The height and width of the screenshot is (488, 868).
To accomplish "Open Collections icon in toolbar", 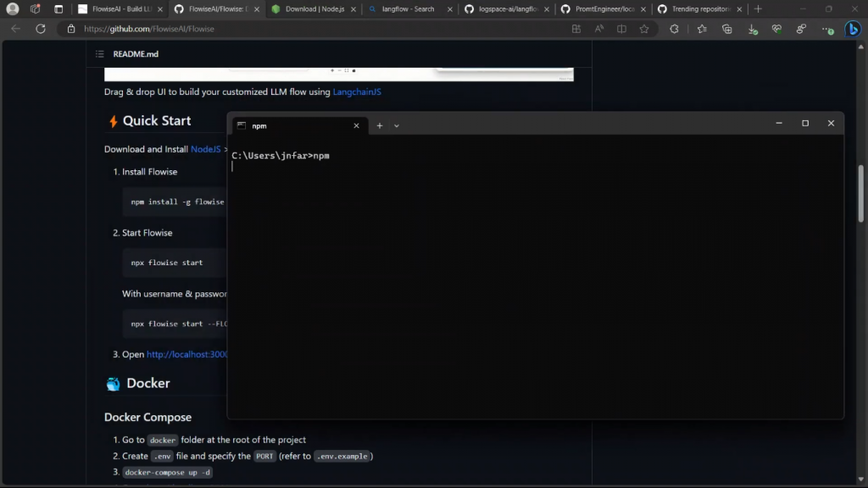I will pos(726,29).
